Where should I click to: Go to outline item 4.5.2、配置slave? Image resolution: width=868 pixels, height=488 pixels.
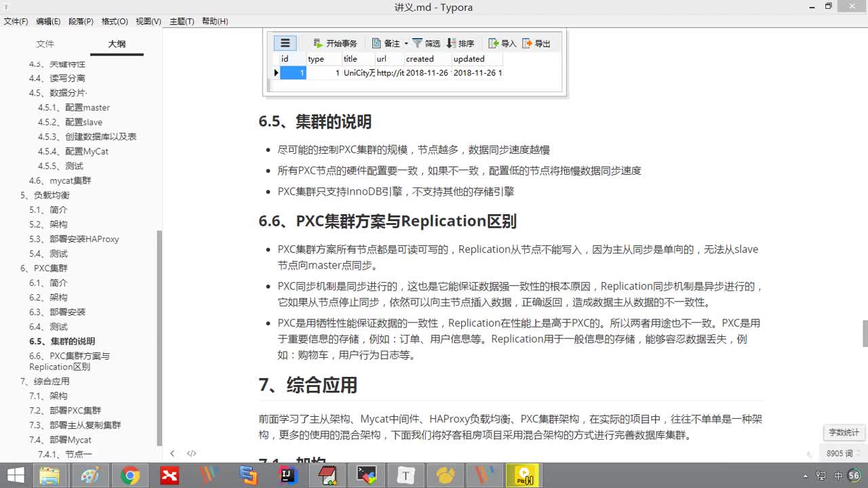coord(71,122)
